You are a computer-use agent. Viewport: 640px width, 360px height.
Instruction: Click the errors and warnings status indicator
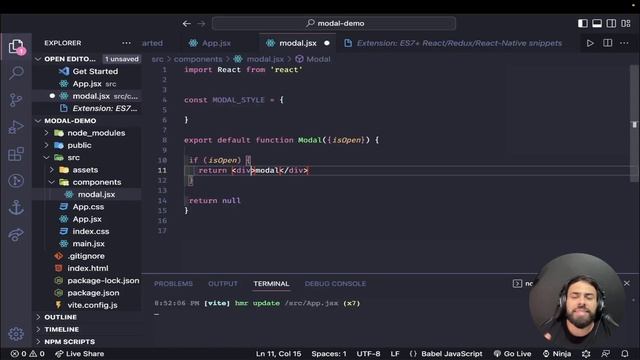(28, 354)
